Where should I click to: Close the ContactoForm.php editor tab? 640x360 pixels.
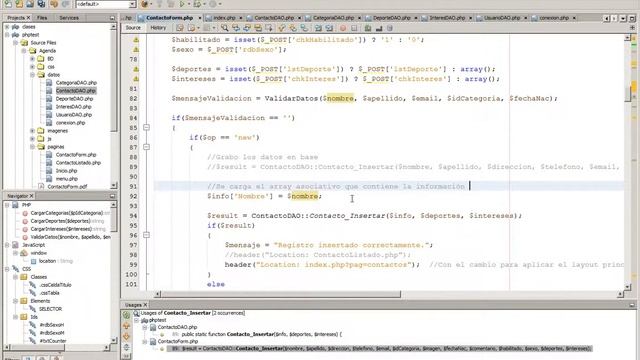click(x=200, y=18)
